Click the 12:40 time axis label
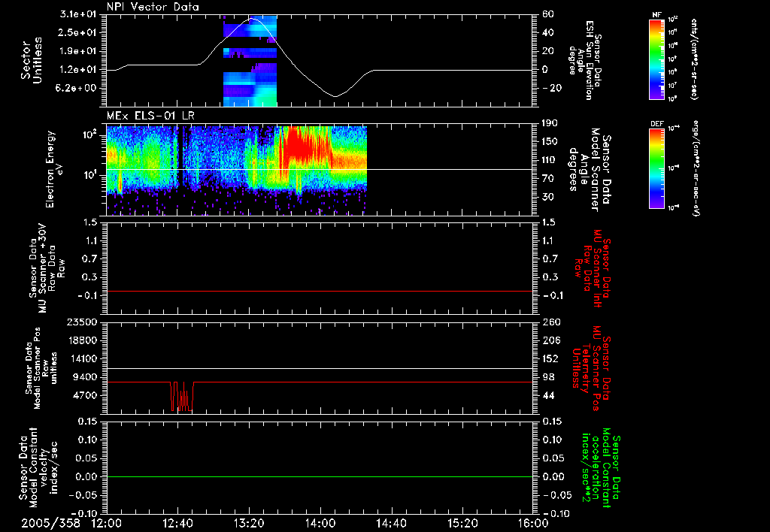 tap(177, 523)
